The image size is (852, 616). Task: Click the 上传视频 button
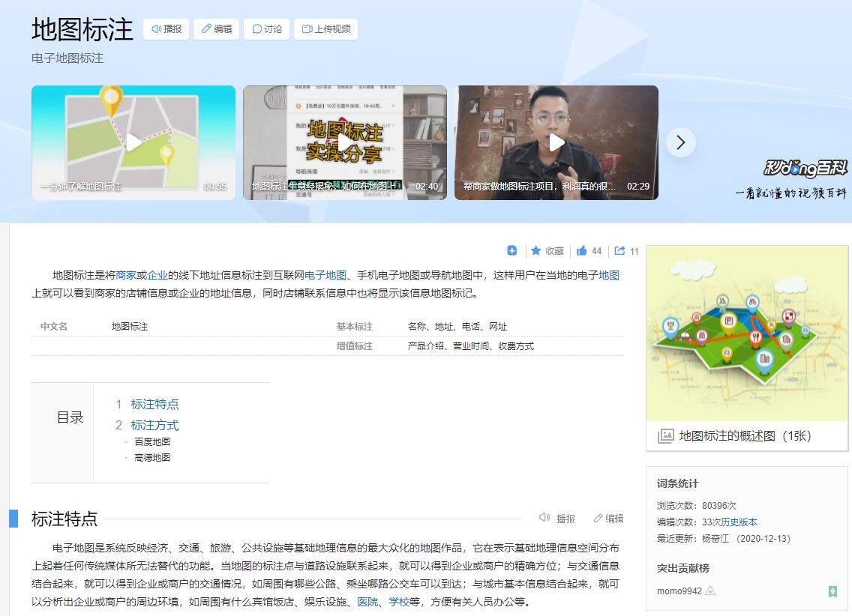point(325,29)
